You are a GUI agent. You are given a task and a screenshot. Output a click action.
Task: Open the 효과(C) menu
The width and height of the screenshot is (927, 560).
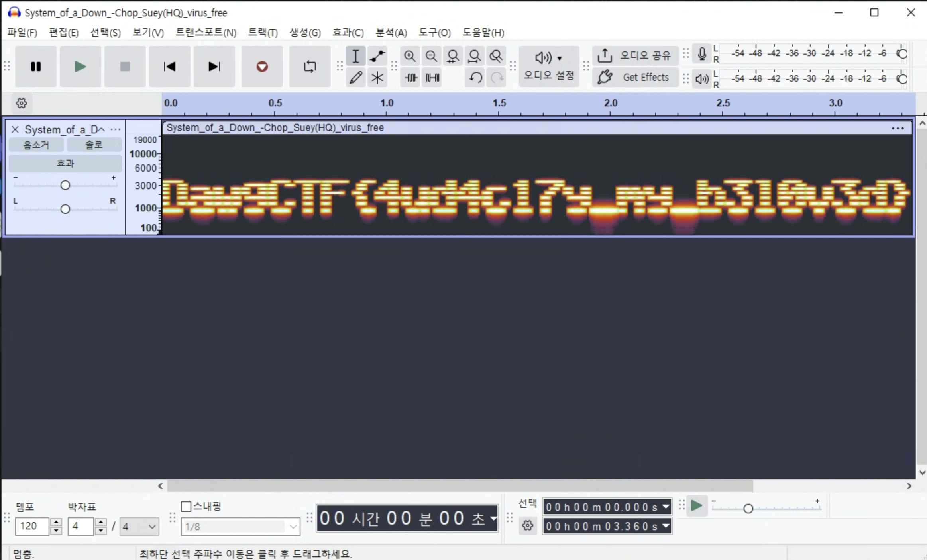[348, 33]
